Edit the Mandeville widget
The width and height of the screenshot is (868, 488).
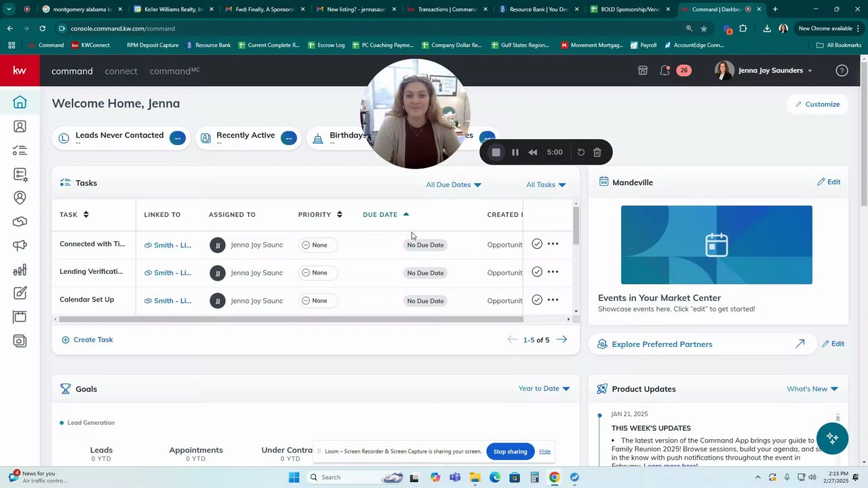click(829, 182)
